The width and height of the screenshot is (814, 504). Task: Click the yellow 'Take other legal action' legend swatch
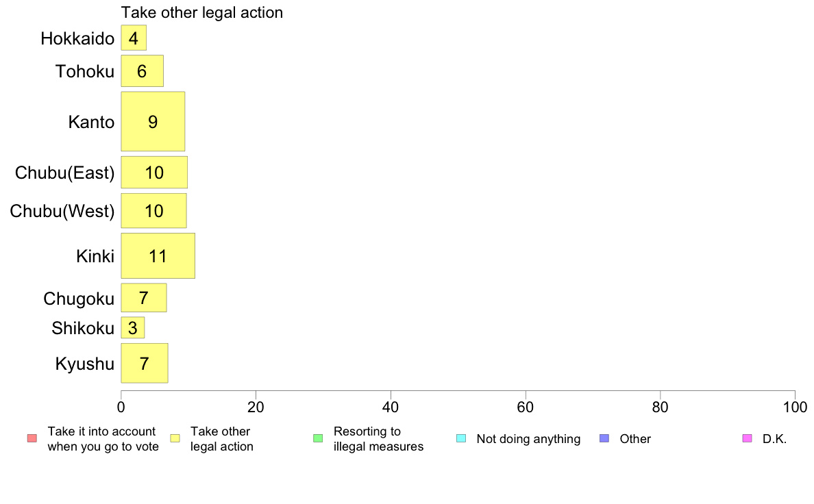click(x=175, y=438)
